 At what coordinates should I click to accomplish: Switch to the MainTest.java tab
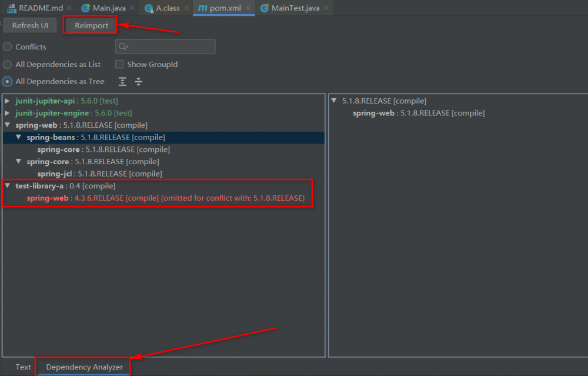pyautogui.click(x=296, y=8)
